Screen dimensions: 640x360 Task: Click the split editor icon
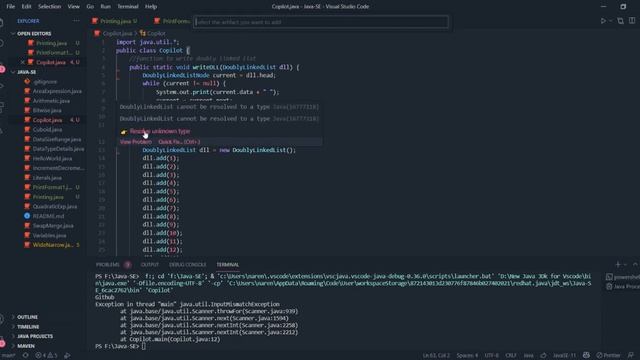pos(632,21)
